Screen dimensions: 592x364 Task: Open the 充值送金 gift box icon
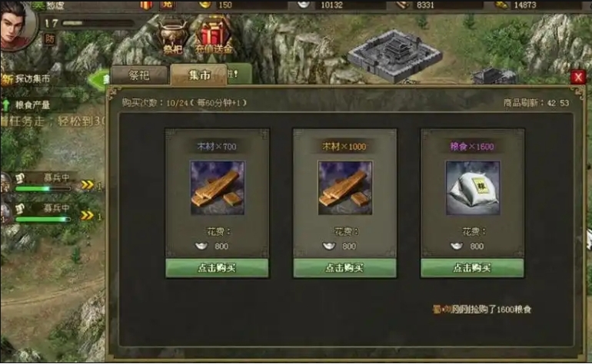click(x=213, y=36)
